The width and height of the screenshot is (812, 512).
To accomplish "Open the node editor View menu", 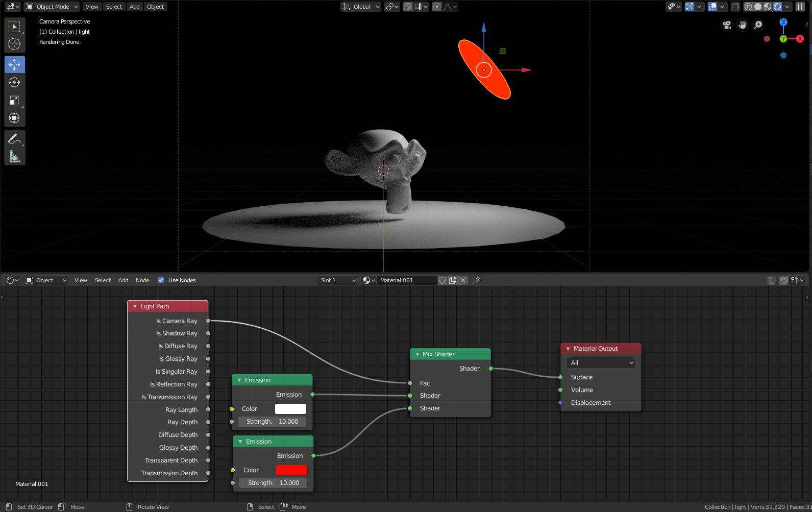I will coord(81,280).
